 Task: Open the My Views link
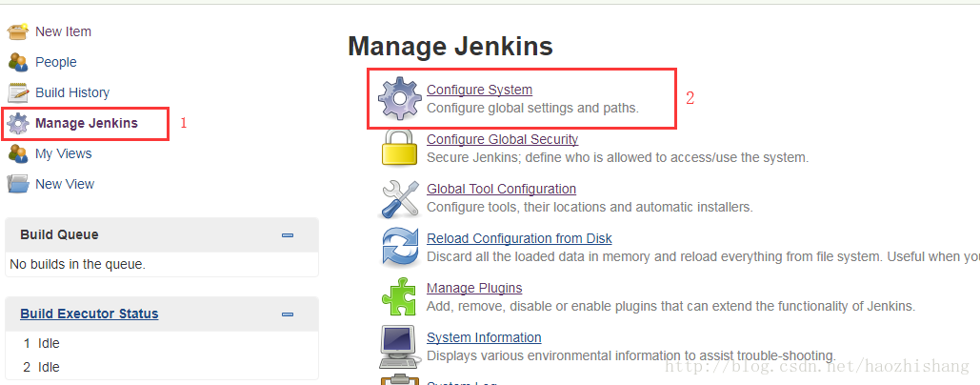(63, 153)
